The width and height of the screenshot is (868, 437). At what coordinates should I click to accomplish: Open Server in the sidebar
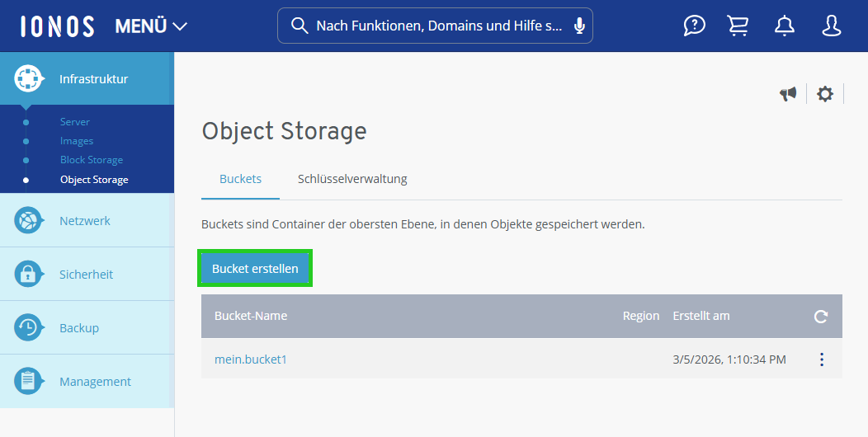tap(75, 122)
